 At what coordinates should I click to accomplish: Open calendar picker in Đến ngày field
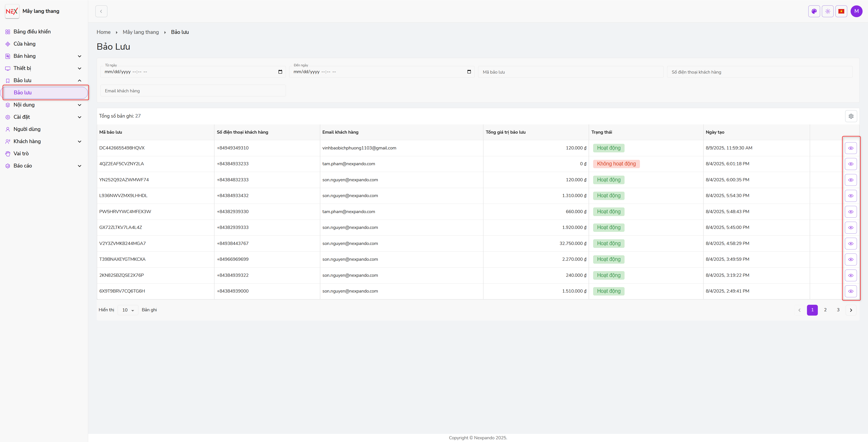coord(469,72)
